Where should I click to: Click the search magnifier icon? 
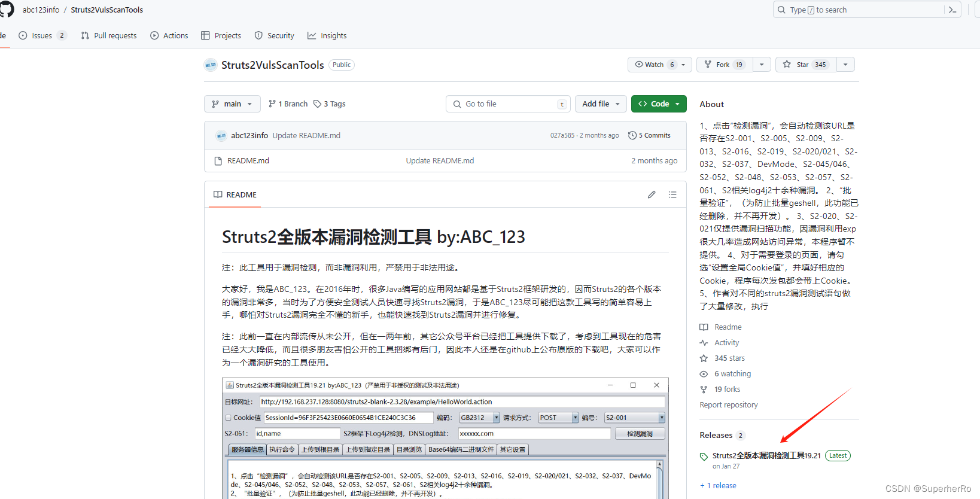pos(781,10)
